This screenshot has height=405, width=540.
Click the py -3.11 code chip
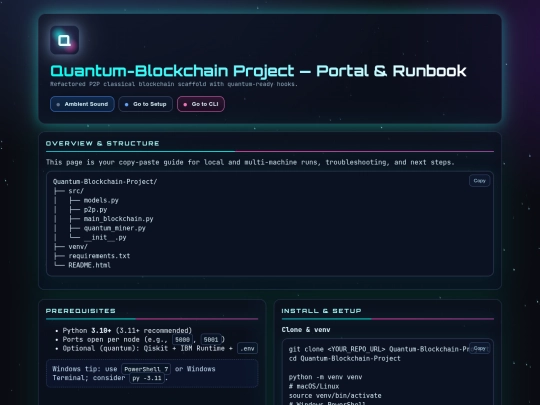point(147,378)
